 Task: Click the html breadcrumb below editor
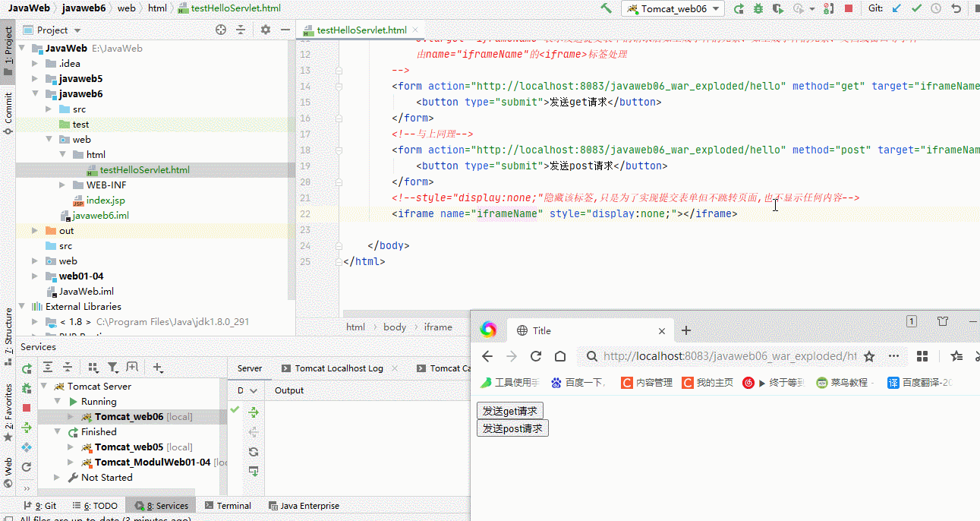355,327
